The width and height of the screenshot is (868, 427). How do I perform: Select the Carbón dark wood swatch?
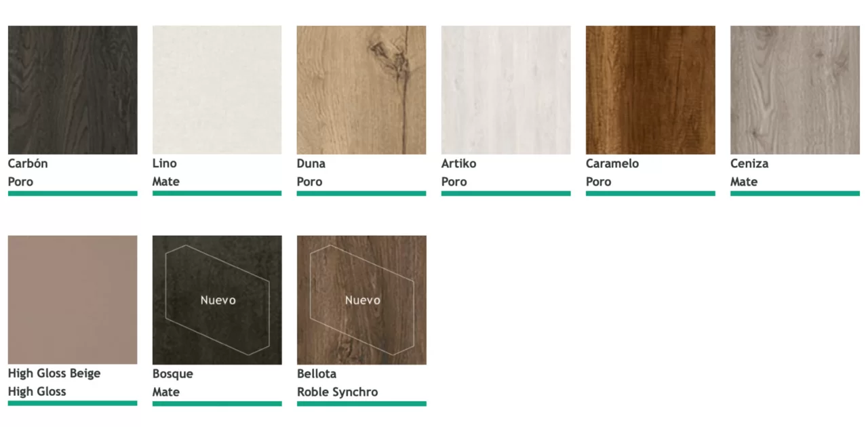click(x=73, y=90)
